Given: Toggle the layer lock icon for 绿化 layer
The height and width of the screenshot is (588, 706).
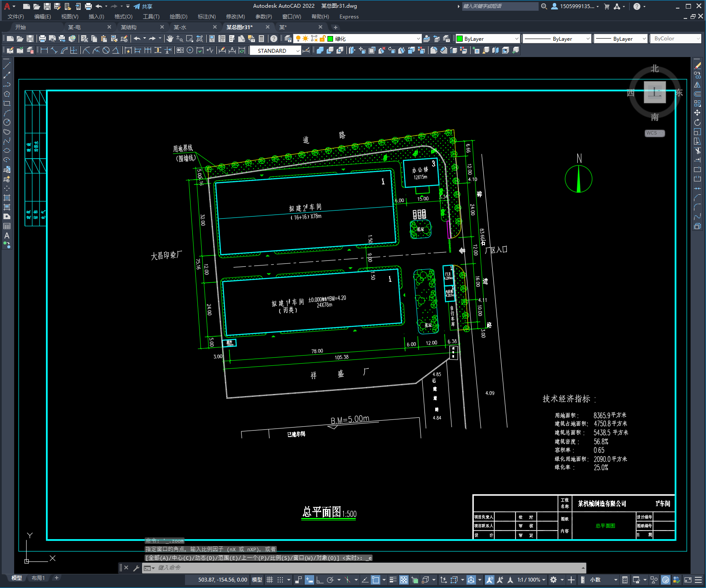Looking at the screenshot, I should coord(322,39).
